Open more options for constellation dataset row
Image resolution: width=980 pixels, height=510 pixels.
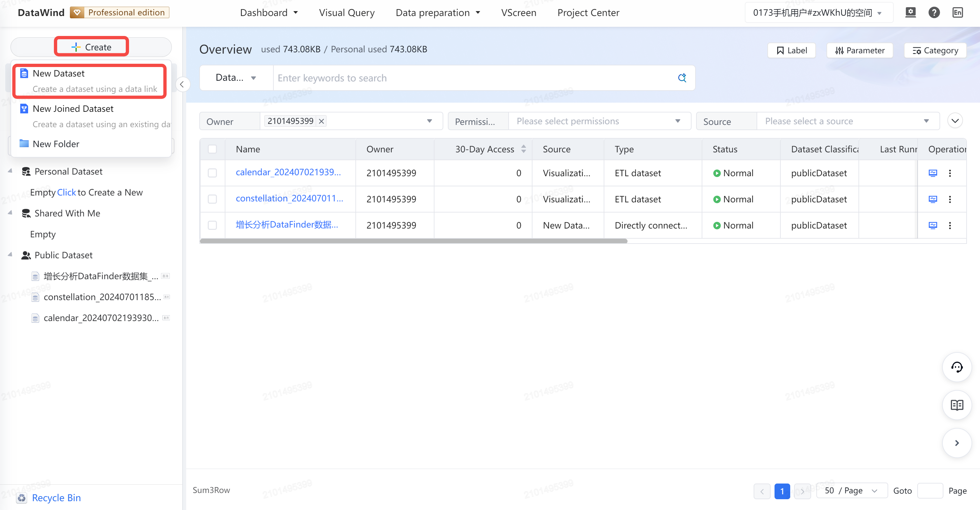pyautogui.click(x=950, y=199)
